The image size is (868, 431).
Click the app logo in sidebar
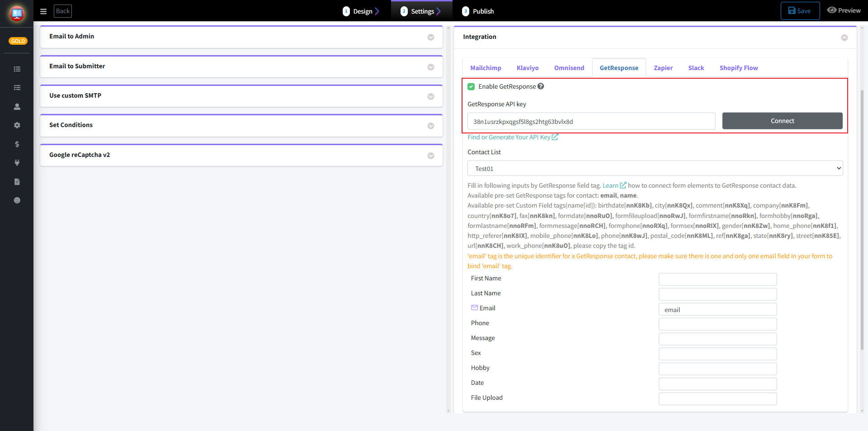pyautogui.click(x=17, y=14)
